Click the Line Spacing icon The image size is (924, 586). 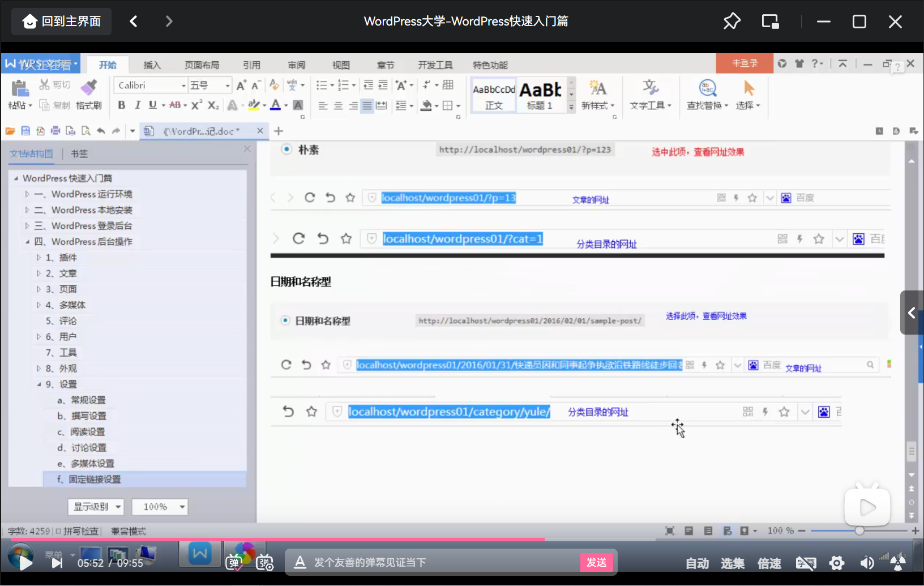pyautogui.click(x=401, y=105)
